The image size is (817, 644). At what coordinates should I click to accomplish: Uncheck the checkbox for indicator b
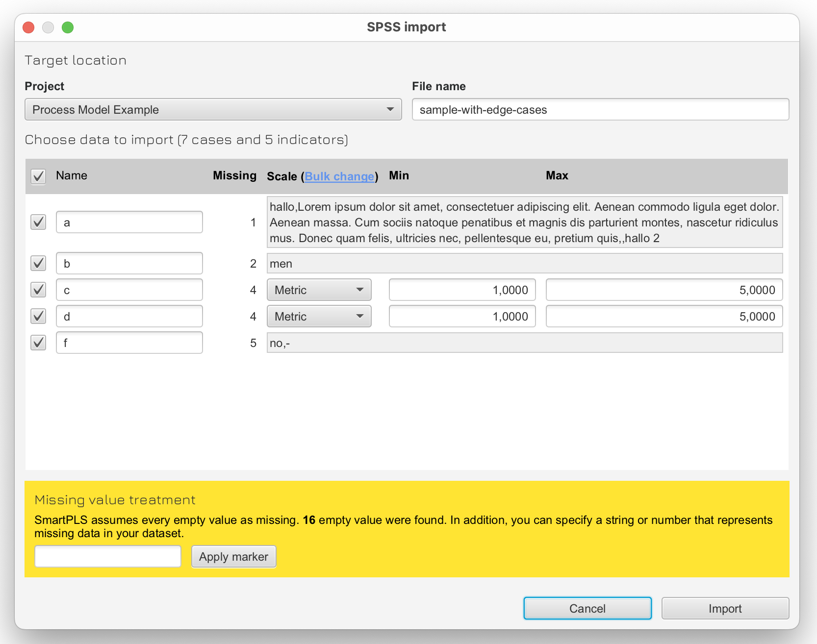click(x=38, y=263)
